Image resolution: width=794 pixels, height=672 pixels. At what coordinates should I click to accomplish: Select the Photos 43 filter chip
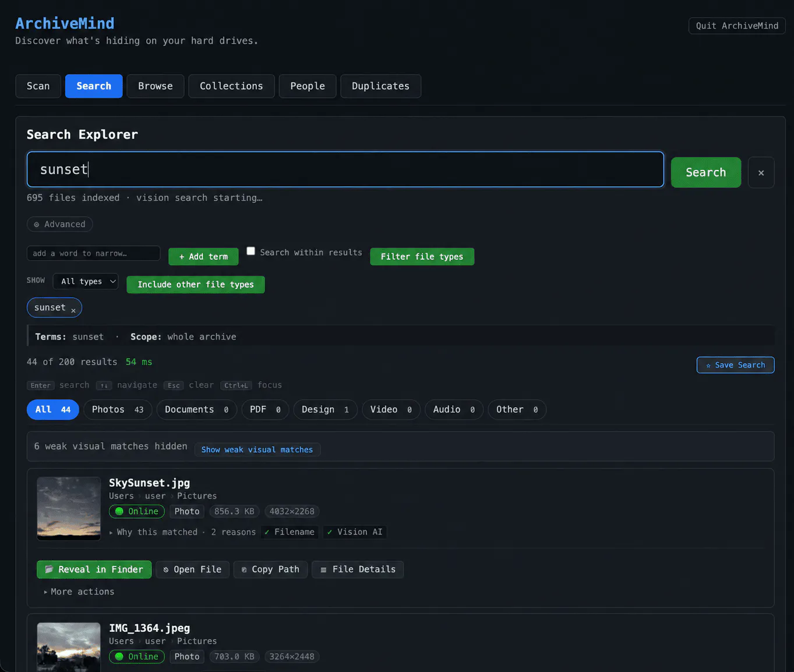tap(118, 409)
